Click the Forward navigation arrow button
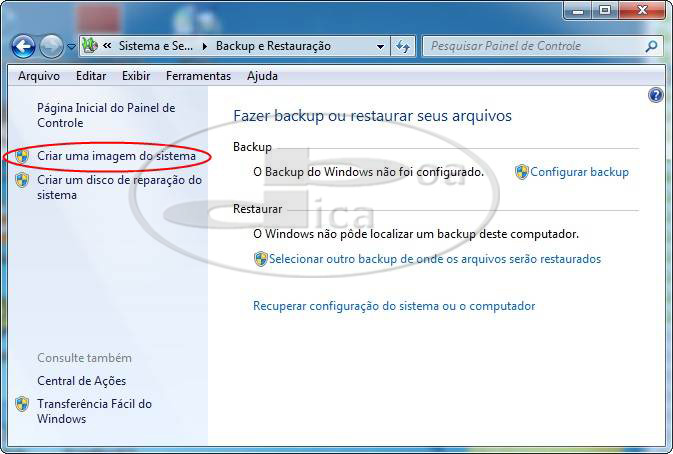673x454 pixels. tap(52, 46)
